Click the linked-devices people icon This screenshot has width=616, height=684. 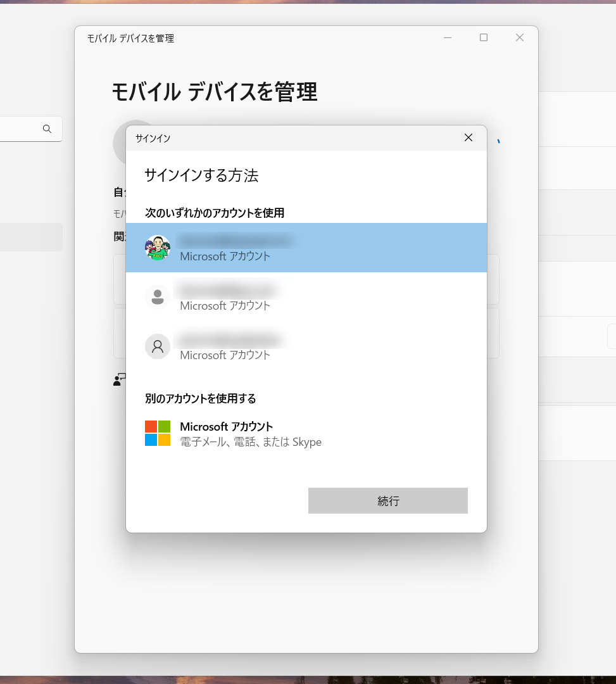click(119, 379)
